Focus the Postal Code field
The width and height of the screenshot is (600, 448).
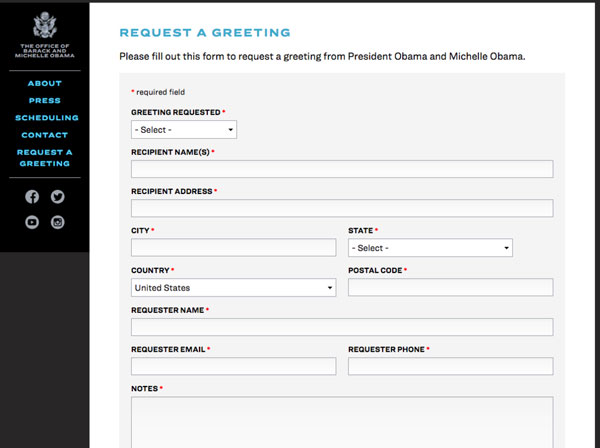450,288
